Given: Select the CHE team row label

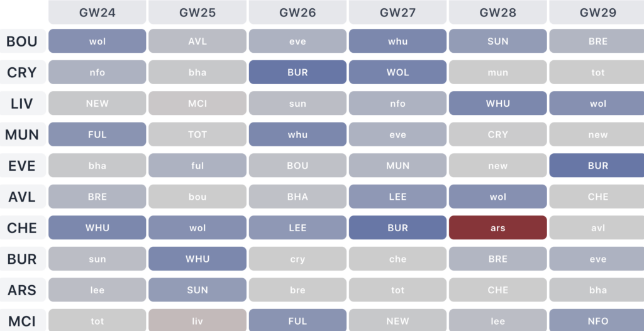Looking at the screenshot, I should point(22,228).
